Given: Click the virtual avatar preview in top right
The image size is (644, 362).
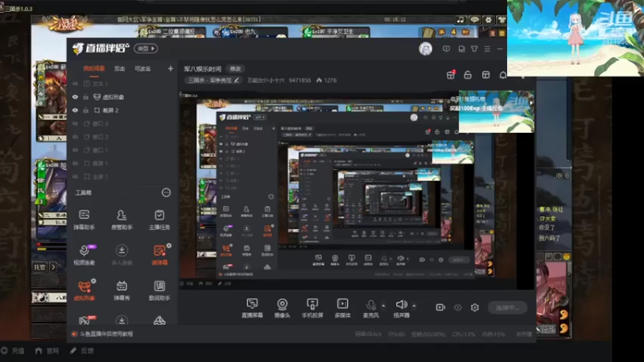Looking at the screenshot, I should coord(576,38).
